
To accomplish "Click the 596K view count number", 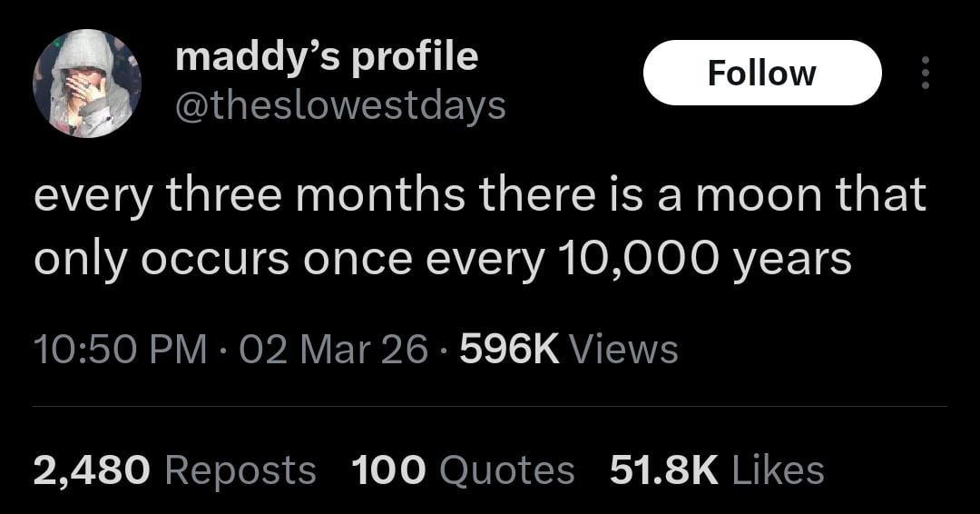I will click(510, 350).
